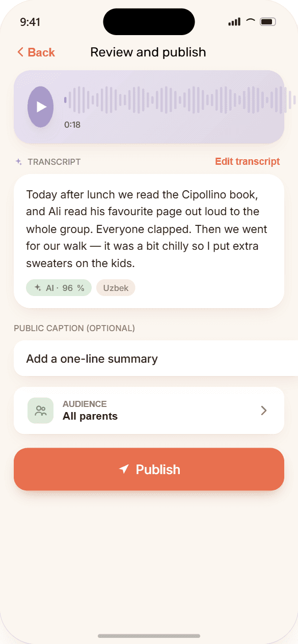
Task: Tap the battery icon in status bar
Action: [x=268, y=22]
